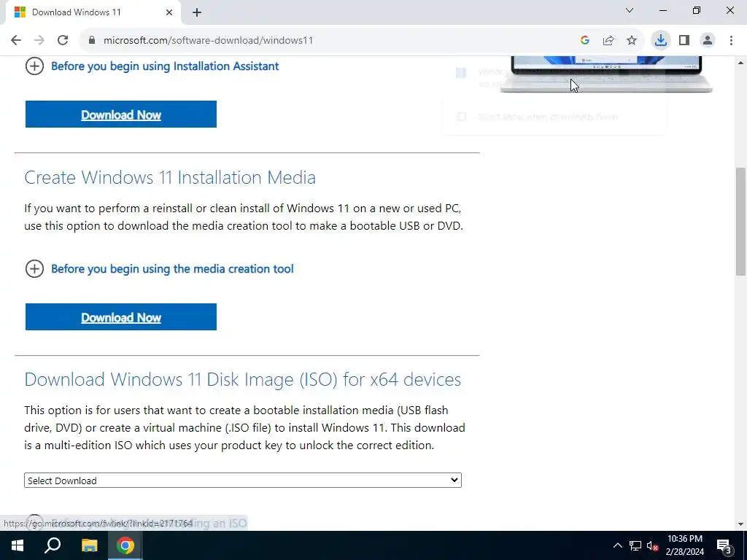Open Windows taskbar search
The width and height of the screenshot is (747, 560).
coord(53,545)
